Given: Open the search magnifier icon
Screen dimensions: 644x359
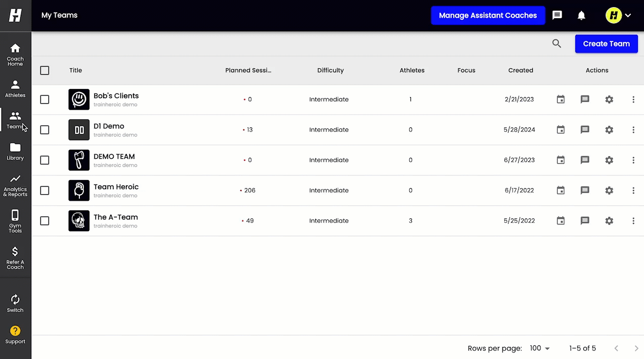Looking at the screenshot, I should (557, 44).
